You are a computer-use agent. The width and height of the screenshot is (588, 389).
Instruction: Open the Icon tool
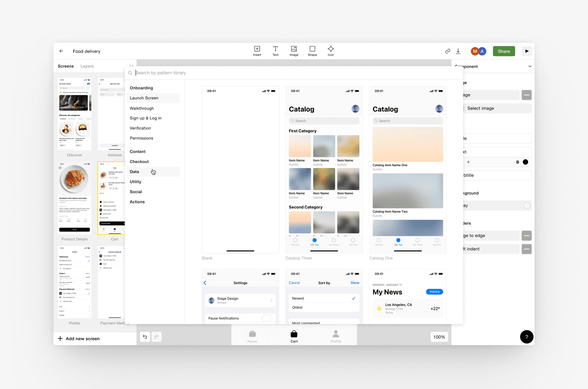point(331,51)
